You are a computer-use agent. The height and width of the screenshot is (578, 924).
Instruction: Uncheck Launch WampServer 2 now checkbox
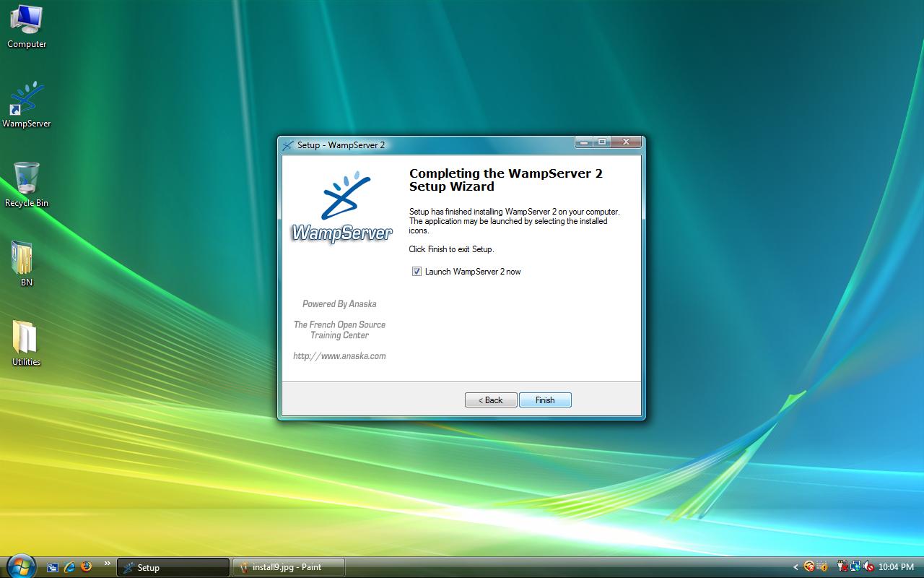click(417, 272)
